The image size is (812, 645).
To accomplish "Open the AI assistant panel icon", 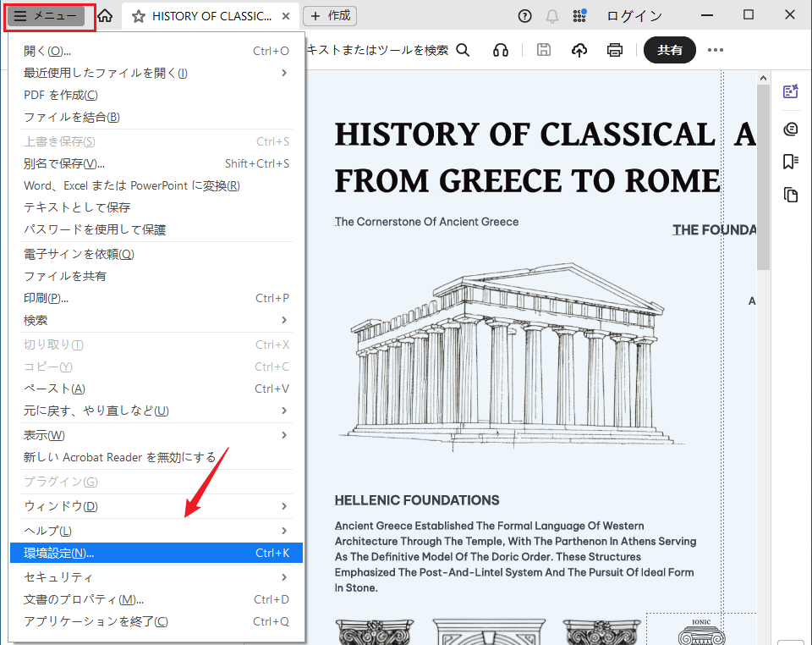I will pyautogui.click(x=790, y=91).
